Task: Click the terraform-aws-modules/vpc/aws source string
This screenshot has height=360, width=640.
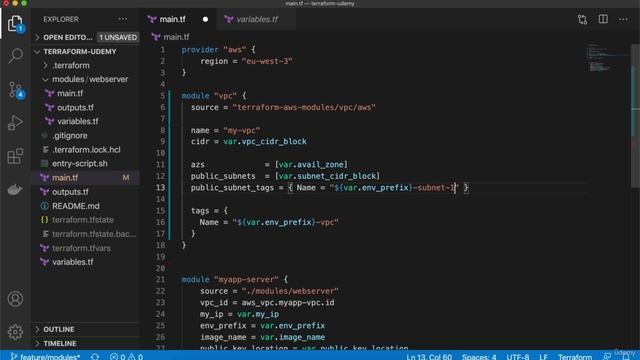Action: point(304,107)
